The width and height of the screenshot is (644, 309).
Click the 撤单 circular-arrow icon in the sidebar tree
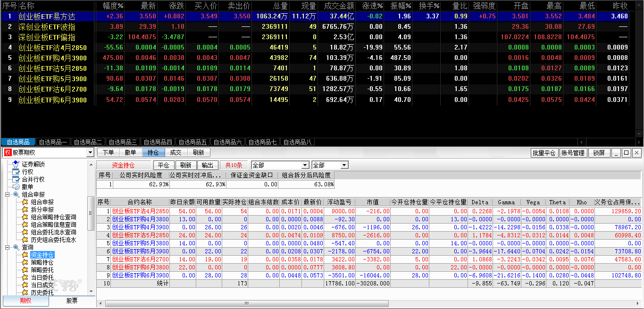(16, 187)
